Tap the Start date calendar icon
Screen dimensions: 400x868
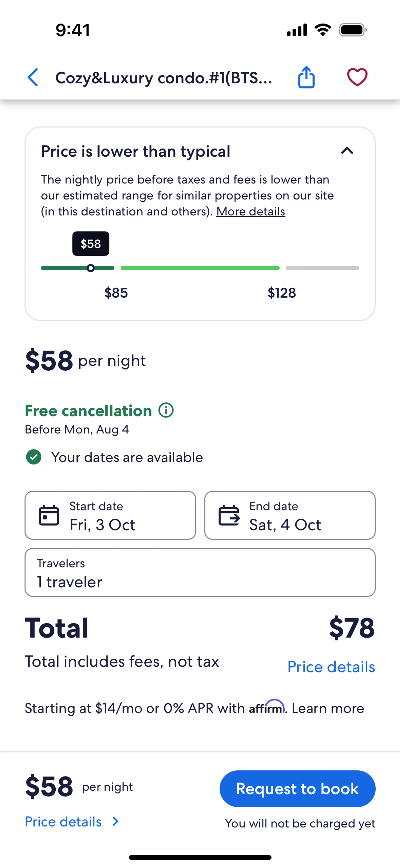[x=49, y=516]
